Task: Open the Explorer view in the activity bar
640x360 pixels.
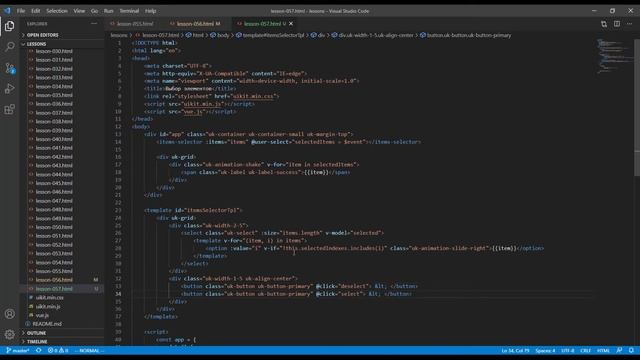Action: [9, 26]
